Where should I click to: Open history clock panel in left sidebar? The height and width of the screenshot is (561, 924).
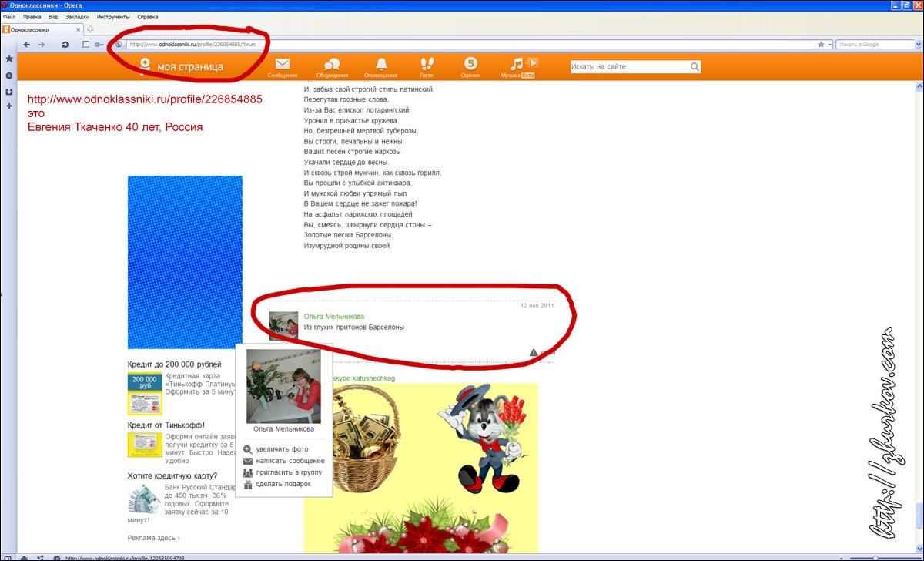(9, 76)
